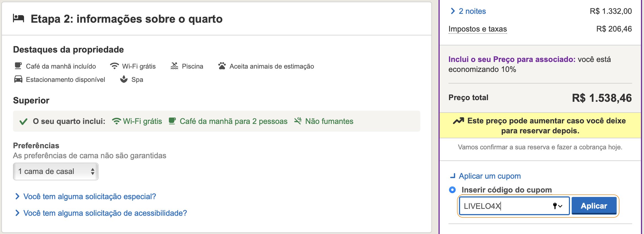This screenshot has height=234, width=644.
Task: Select the Inserir código do cupom radio button
Action: pyautogui.click(x=452, y=190)
